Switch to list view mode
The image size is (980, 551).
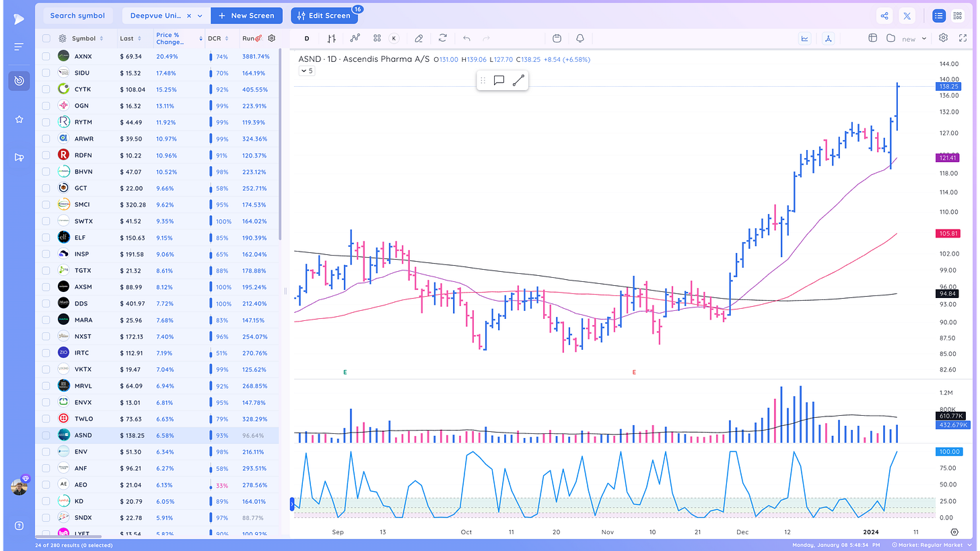938,16
